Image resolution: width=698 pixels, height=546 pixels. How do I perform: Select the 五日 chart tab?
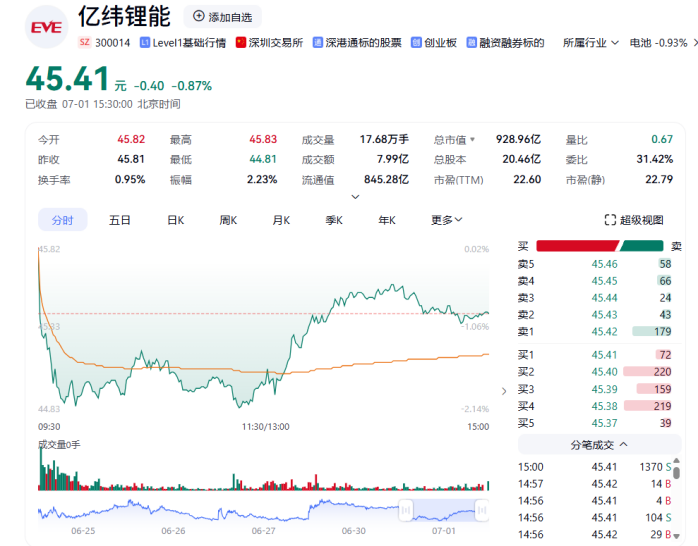click(120, 220)
